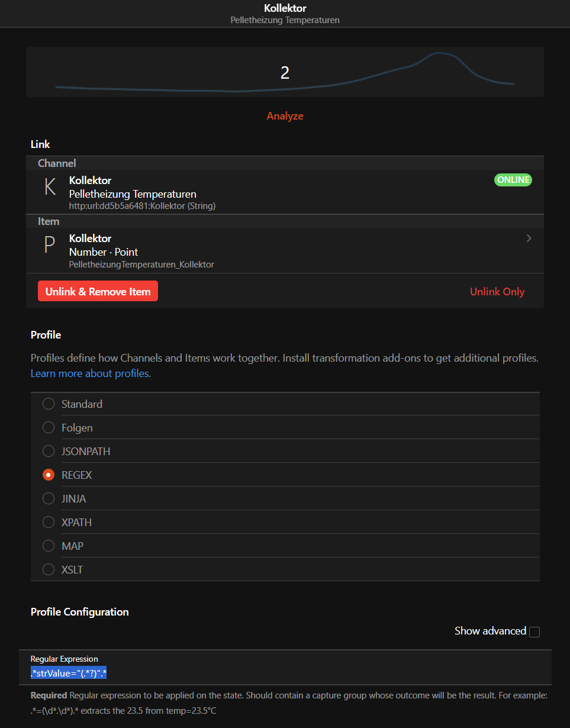Click the P Point item icon
The image size is (570, 728).
coord(49,244)
